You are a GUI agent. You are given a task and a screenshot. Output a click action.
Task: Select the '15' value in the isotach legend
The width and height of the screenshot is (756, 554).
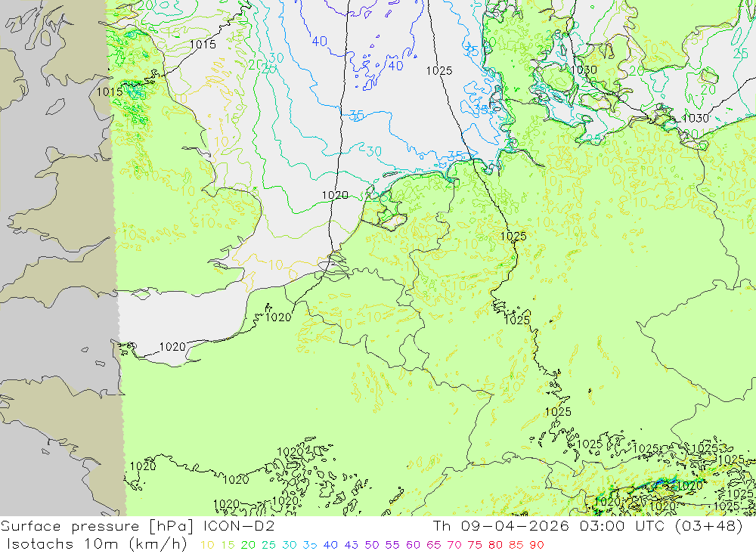228,545
